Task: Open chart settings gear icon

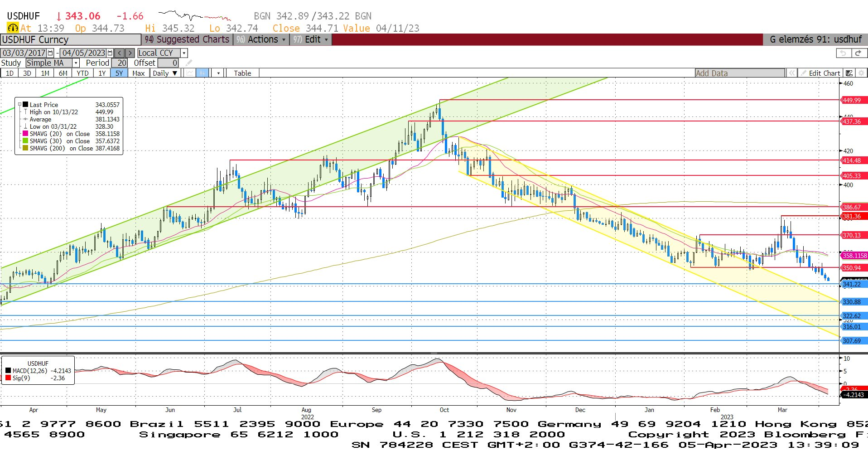Action: tap(861, 73)
